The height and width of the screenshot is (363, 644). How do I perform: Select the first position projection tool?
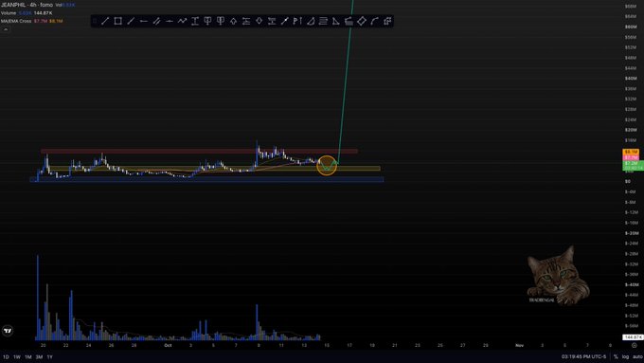207,21
